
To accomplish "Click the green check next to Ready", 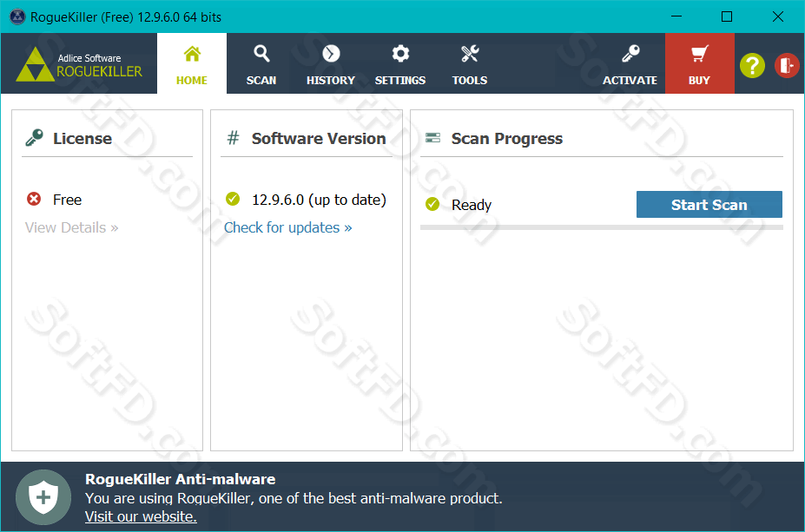I will tap(432, 204).
